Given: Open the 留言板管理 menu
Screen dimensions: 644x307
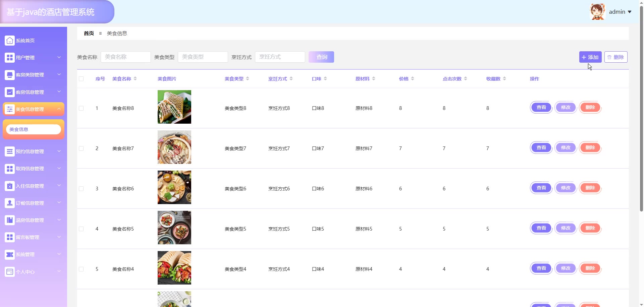Looking at the screenshot, I should 34,237.
